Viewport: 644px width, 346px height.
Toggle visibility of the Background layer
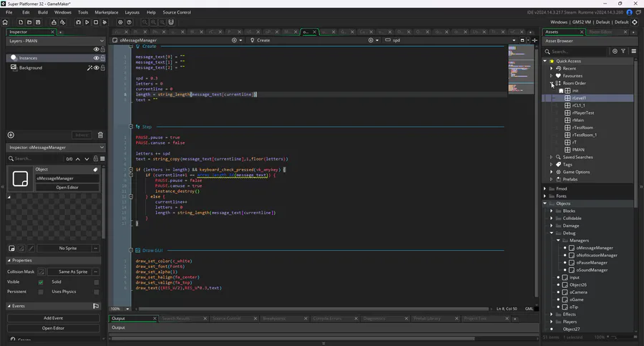click(96, 68)
